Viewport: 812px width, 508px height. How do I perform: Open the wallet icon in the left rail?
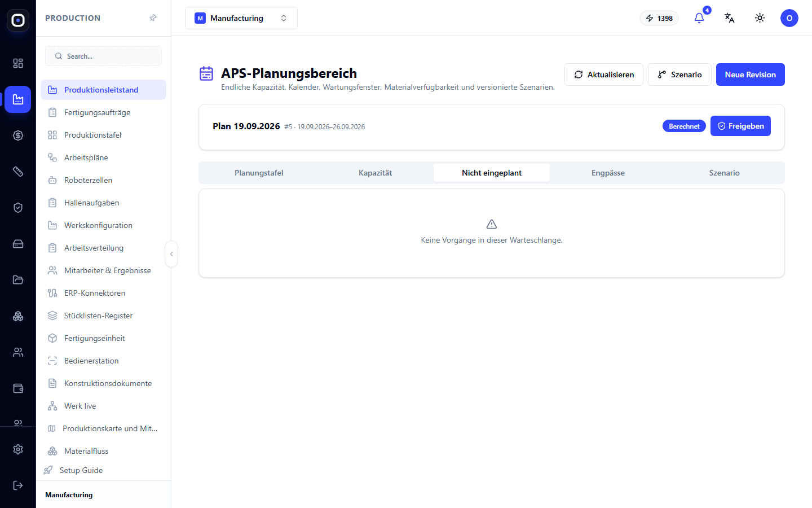pos(18,388)
